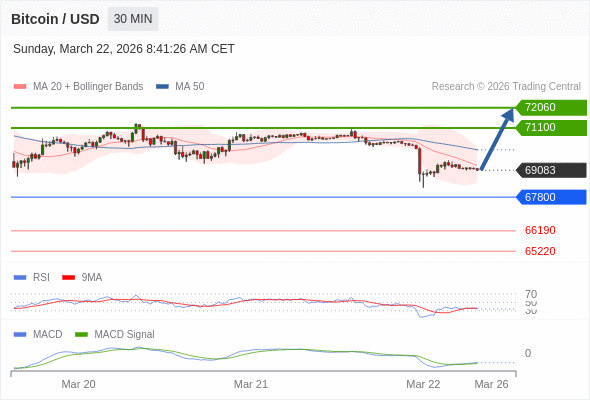Click 'Research © 2026 Trading Central' credit text
This screenshot has height=400, width=590.
506,87
